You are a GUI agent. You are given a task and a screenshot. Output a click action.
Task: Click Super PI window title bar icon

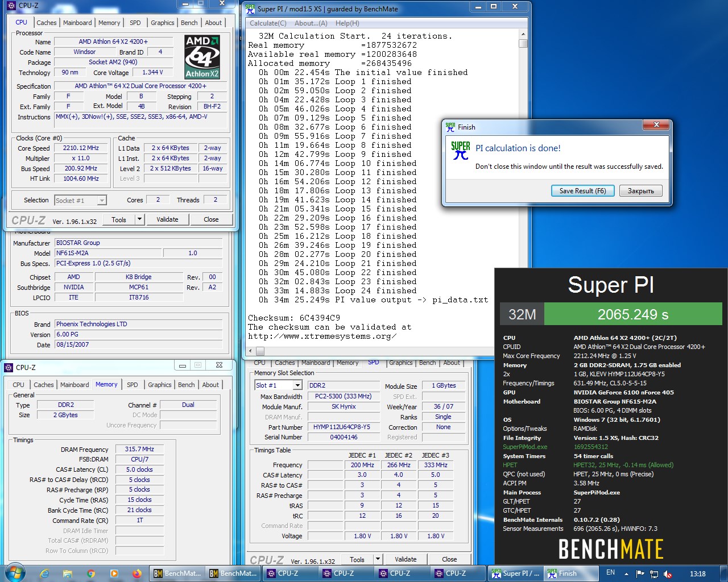click(x=250, y=9)
